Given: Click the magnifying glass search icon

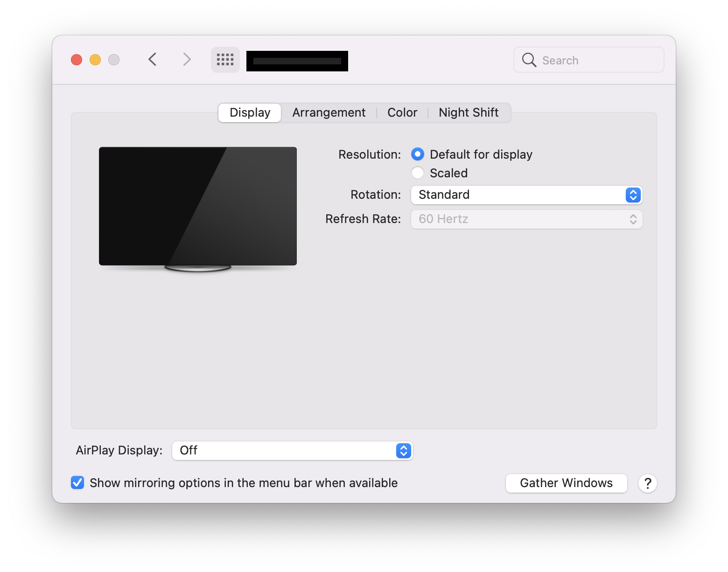Looking at the screenshot, I should (x=529, y=60).
